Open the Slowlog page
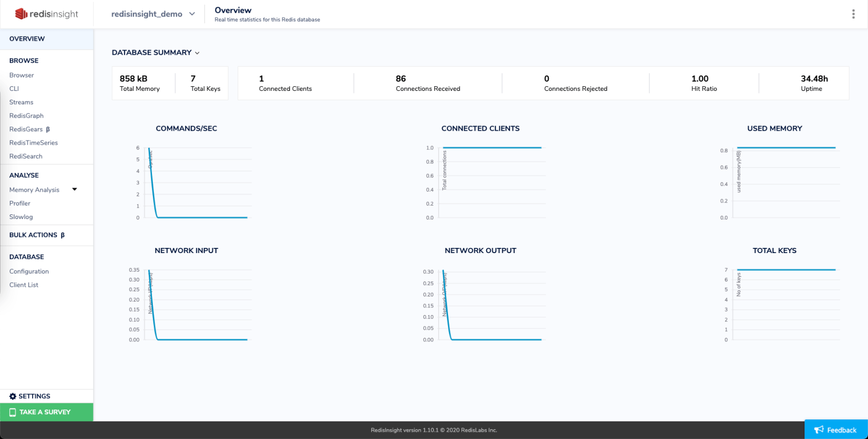 [21, 216]
